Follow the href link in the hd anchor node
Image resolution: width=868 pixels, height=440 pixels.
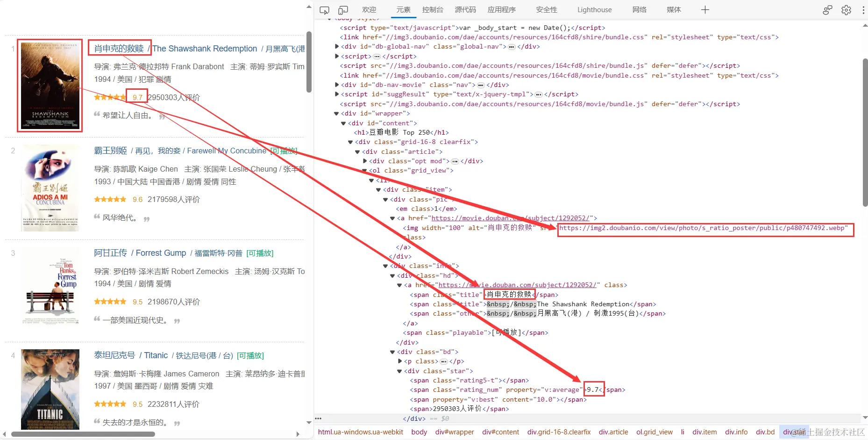518,285
